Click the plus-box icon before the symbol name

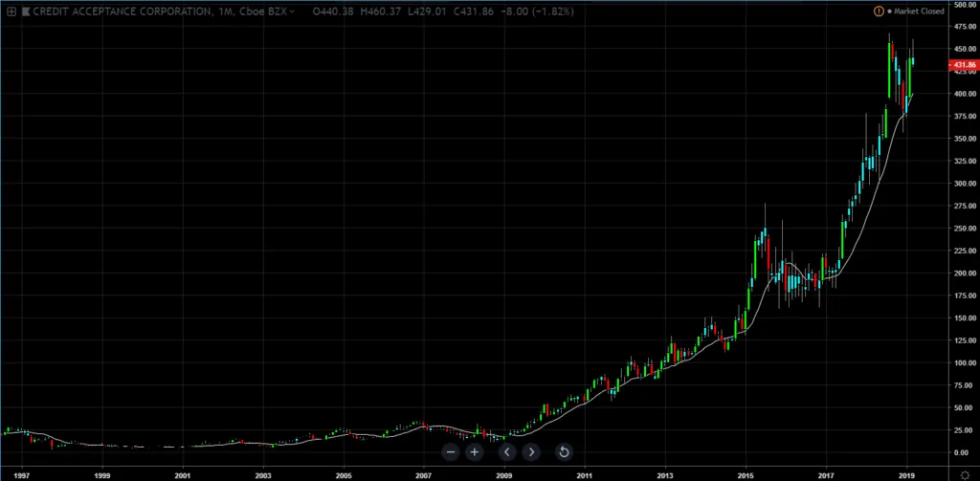point(11,11)
